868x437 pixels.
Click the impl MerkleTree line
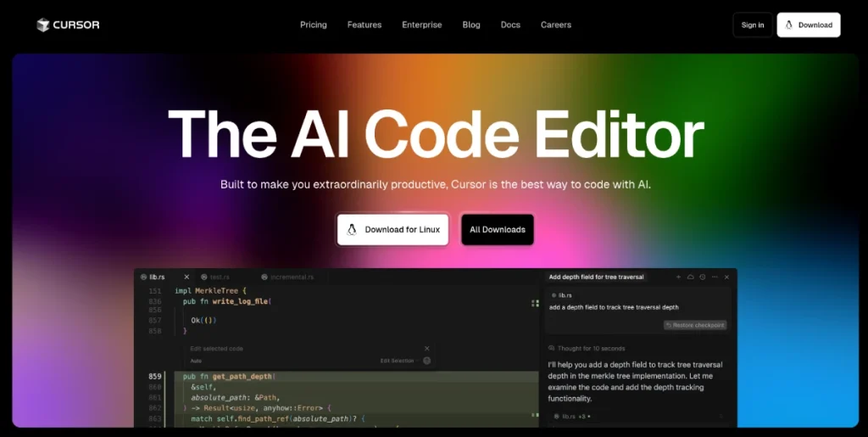210,291
